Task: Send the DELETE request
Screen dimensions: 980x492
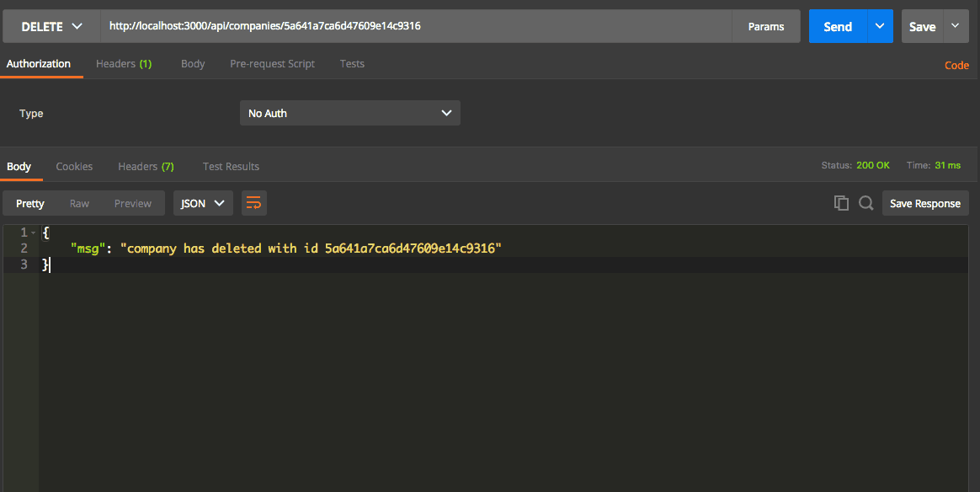Action: pos(838,26)
